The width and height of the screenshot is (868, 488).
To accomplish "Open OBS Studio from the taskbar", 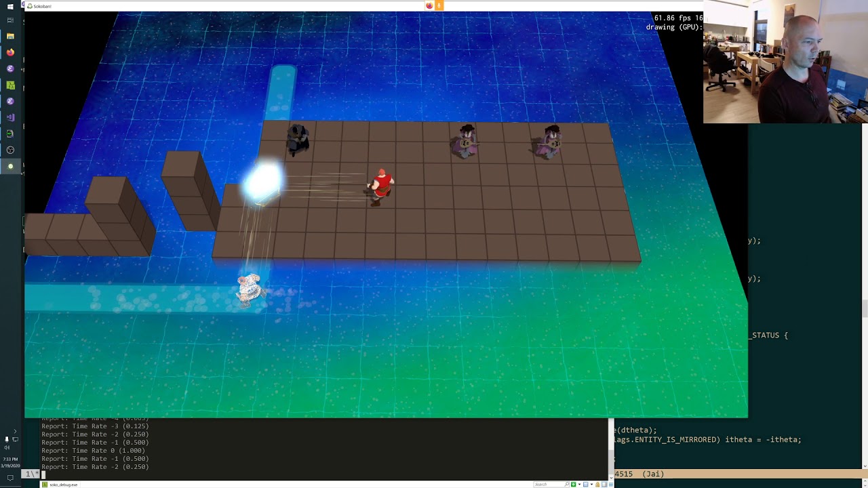I will pyautogui.click(x=10, y=150).
